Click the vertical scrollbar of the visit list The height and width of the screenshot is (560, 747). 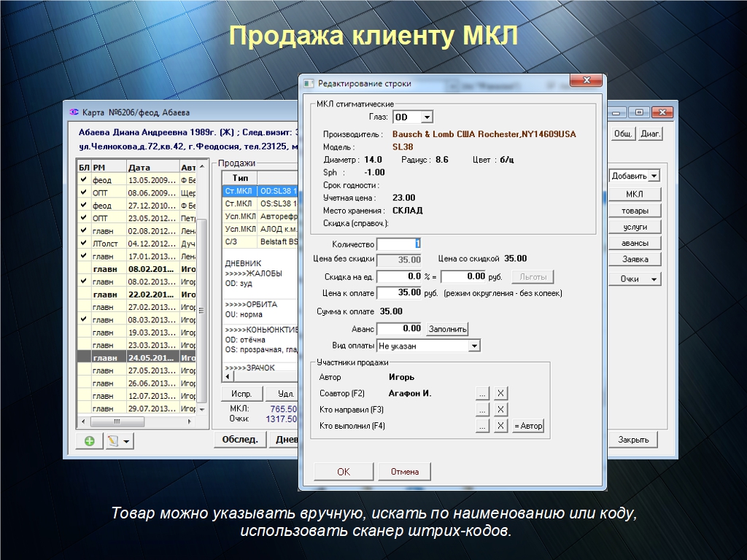[203, 292]
